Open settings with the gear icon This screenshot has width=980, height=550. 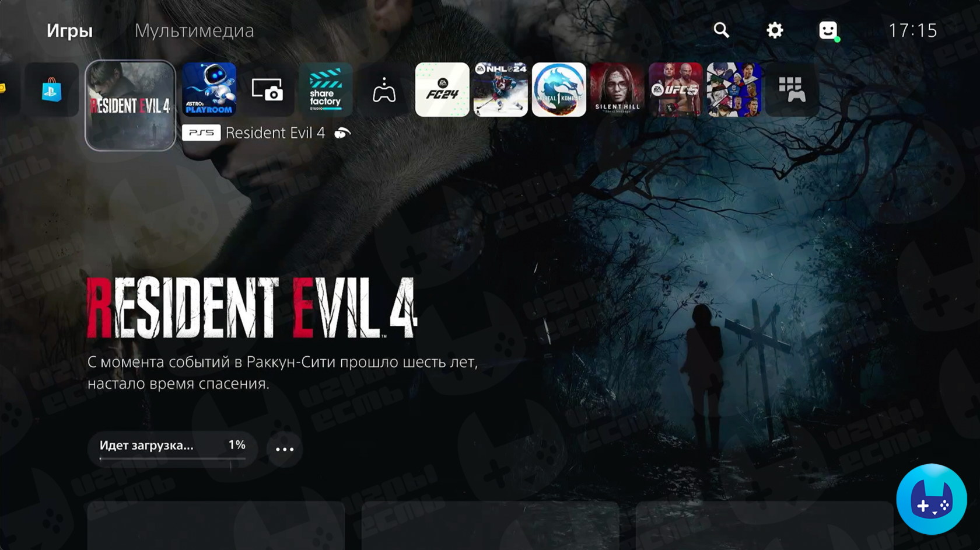775,30
